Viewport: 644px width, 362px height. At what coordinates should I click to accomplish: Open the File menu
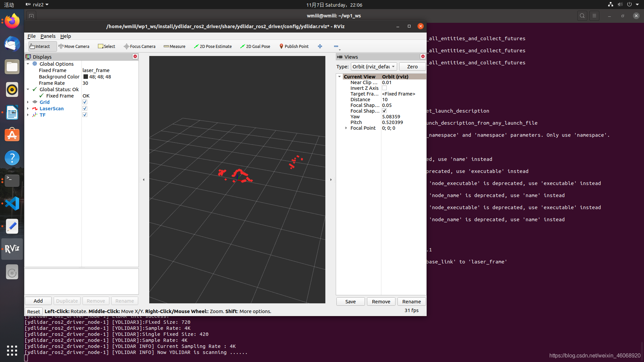[x=31, y=36]
